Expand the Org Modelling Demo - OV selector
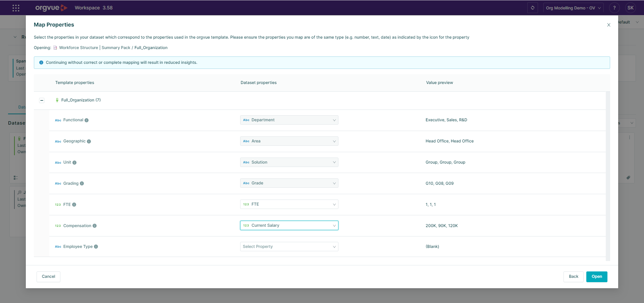 point(573,8)
